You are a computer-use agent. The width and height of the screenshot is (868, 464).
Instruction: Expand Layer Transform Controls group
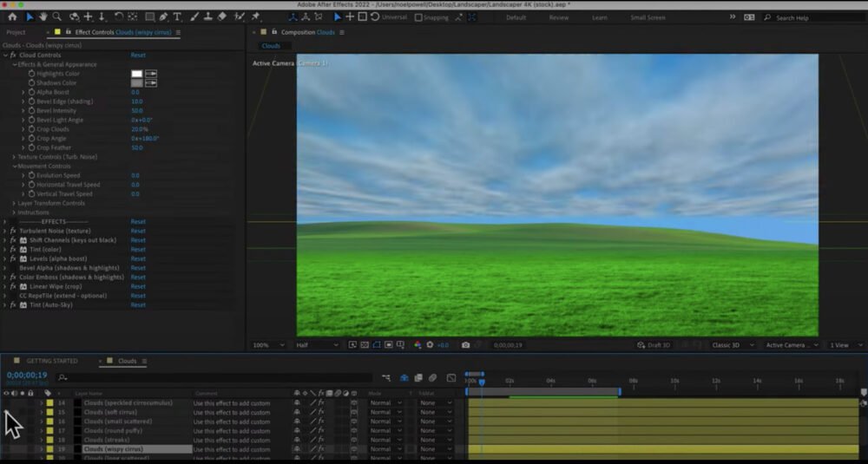point(14,204)
